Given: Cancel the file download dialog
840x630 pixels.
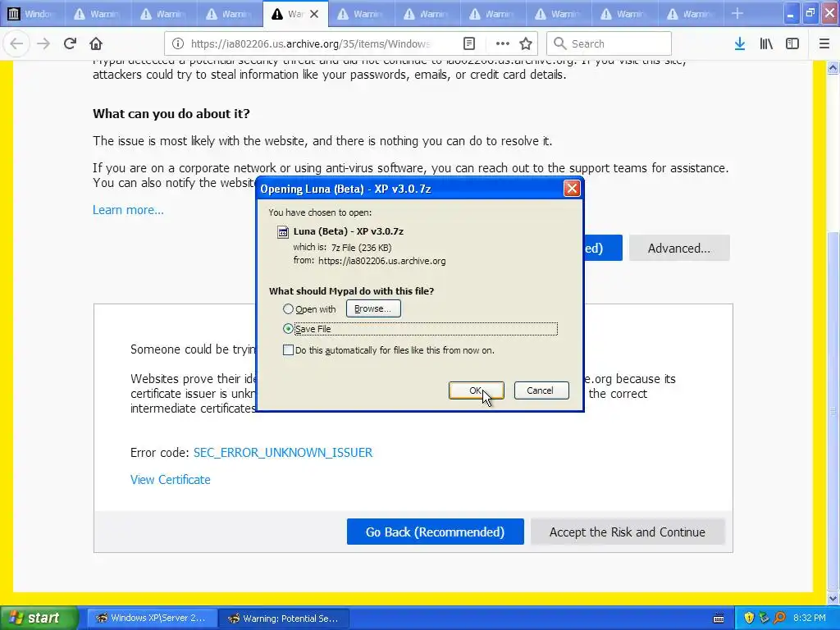Looking at the screenshot, I should point(541,390).
